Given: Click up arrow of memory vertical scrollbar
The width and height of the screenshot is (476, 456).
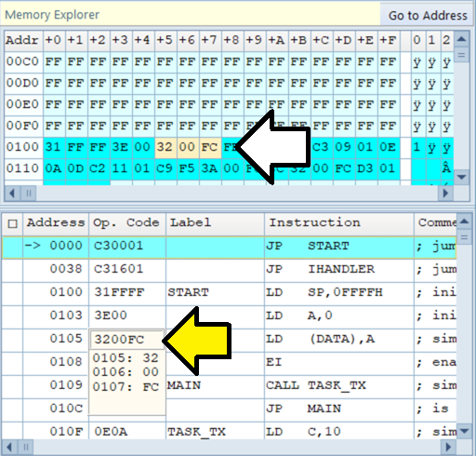Looking at the screenshot, I should pyautogui.click(x=462, y=39).
